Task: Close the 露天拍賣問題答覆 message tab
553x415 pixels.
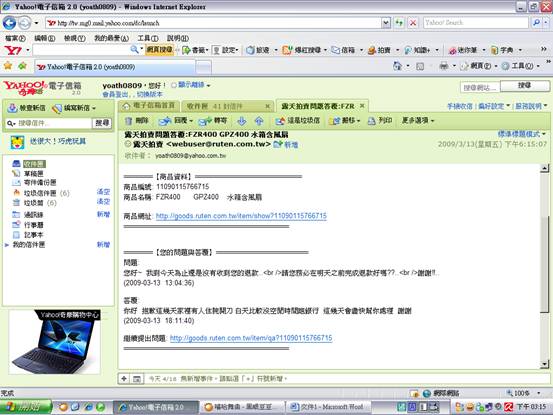Action: (x=362, y=105)
